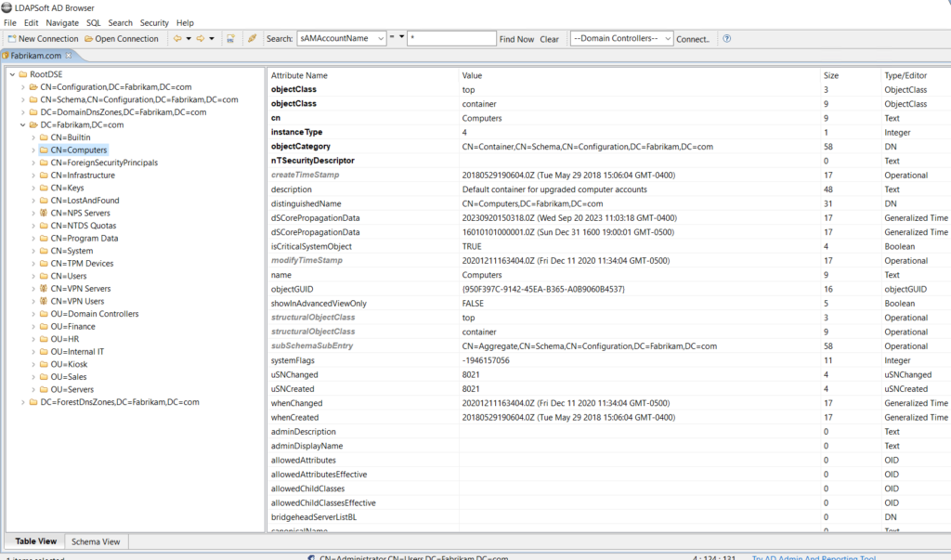
Task: Click the Connect.. button
Action: [x=693, y=39]
